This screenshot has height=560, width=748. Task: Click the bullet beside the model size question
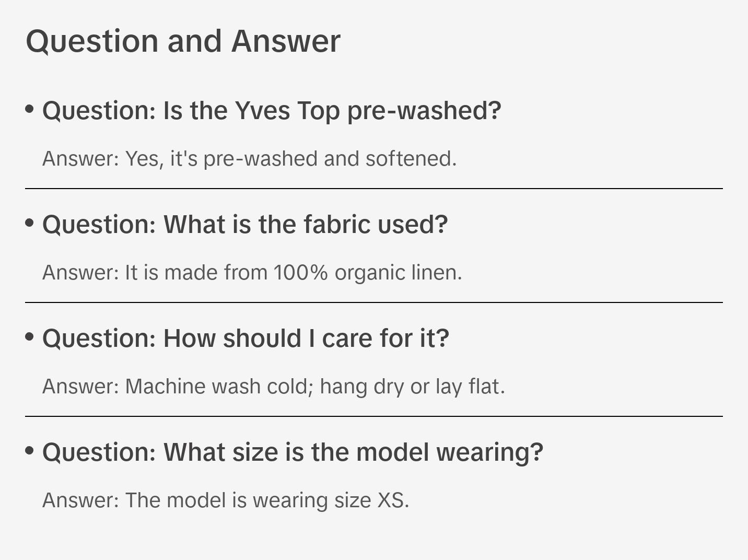coord(30,451)
